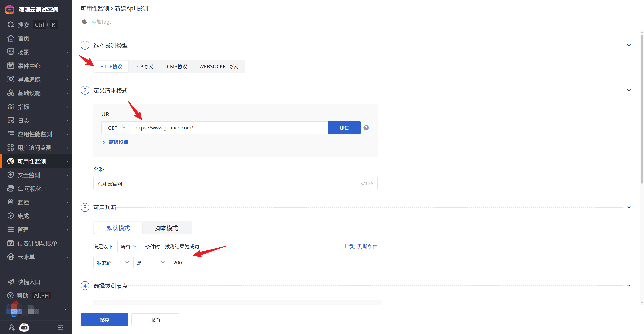The height and width of the screenshot is (334, 644).
Task: Open 首页 via the home icon
Action: (11, 38)
